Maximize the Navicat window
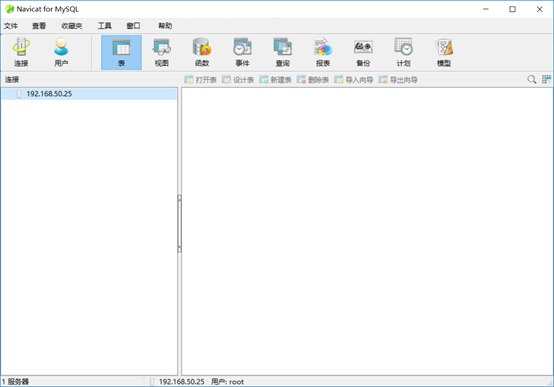554x387 pixels. (512, 9)
